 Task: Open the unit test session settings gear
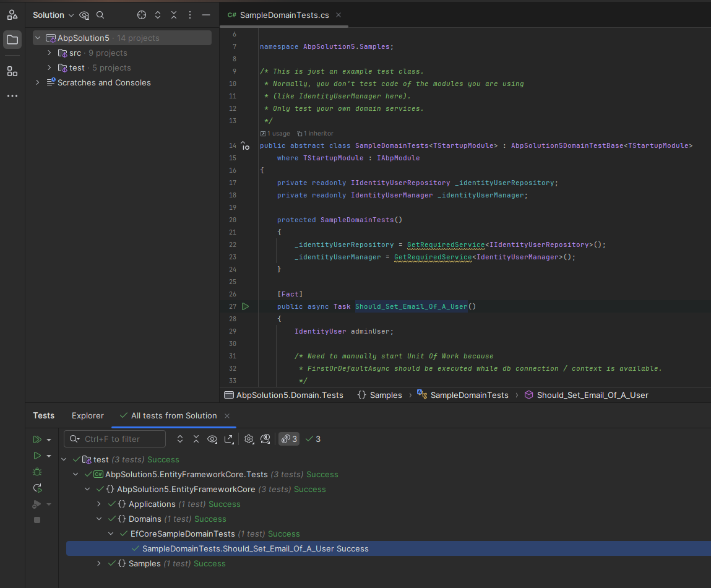coord(249,439)
